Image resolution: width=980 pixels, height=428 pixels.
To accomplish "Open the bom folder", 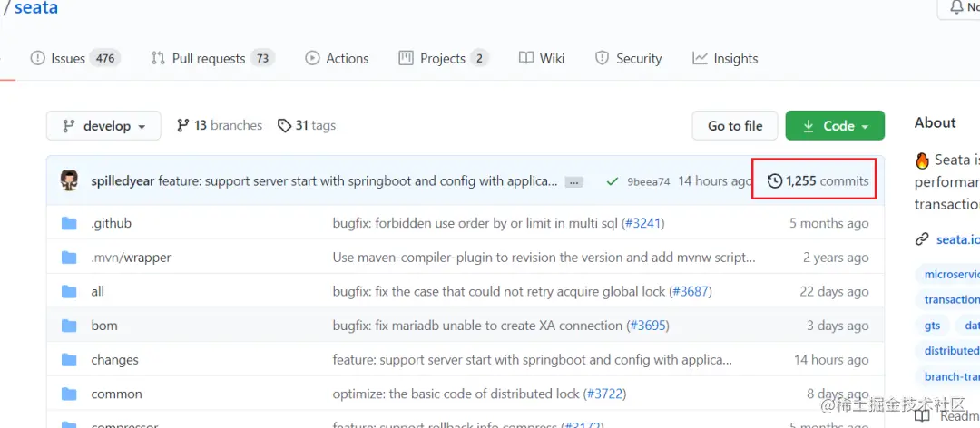I will click(104, 326).
